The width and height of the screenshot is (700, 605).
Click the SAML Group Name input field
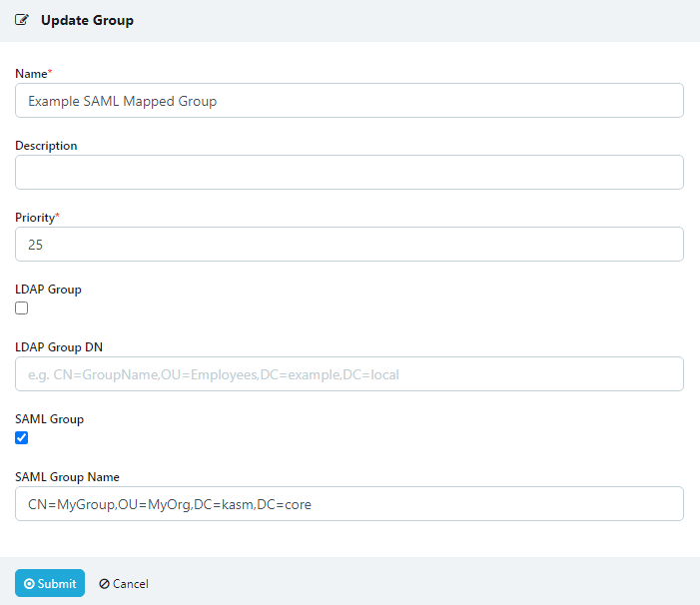coord(350,504)
